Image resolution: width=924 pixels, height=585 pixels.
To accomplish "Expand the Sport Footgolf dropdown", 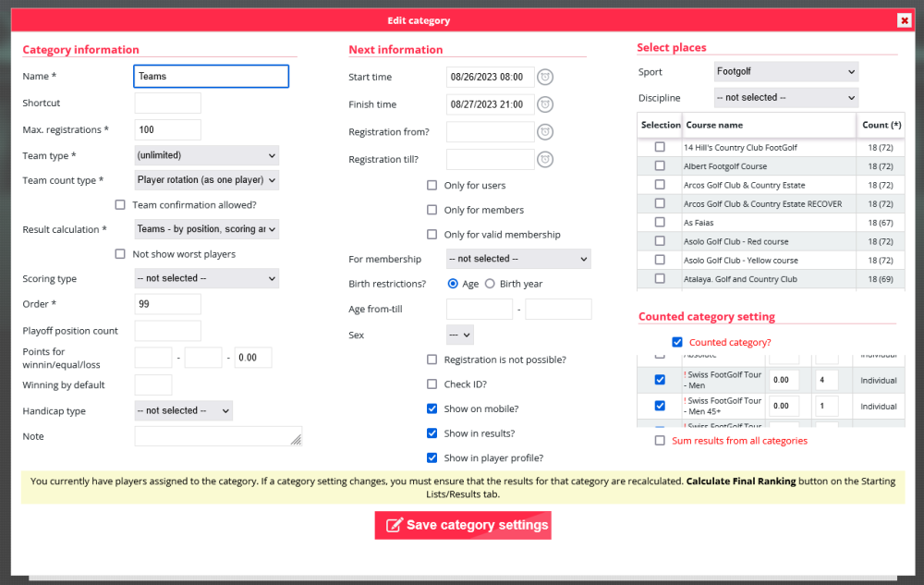I will [x=785, y=72].
